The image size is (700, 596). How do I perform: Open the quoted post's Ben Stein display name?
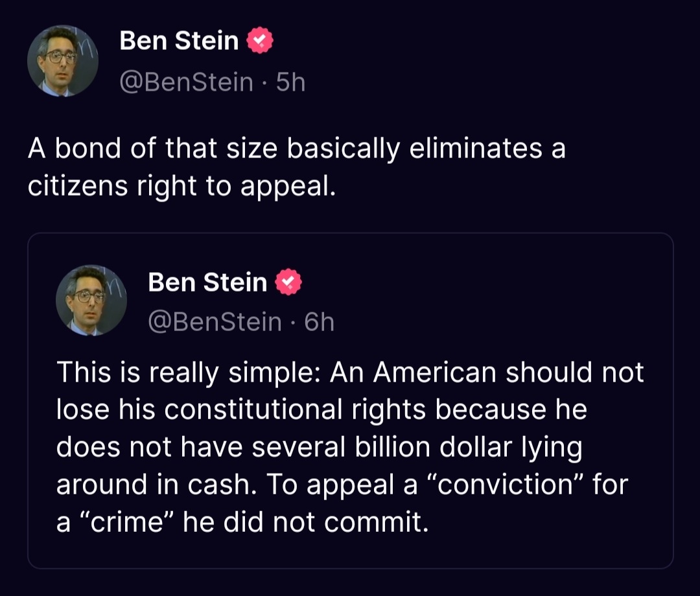207,282
